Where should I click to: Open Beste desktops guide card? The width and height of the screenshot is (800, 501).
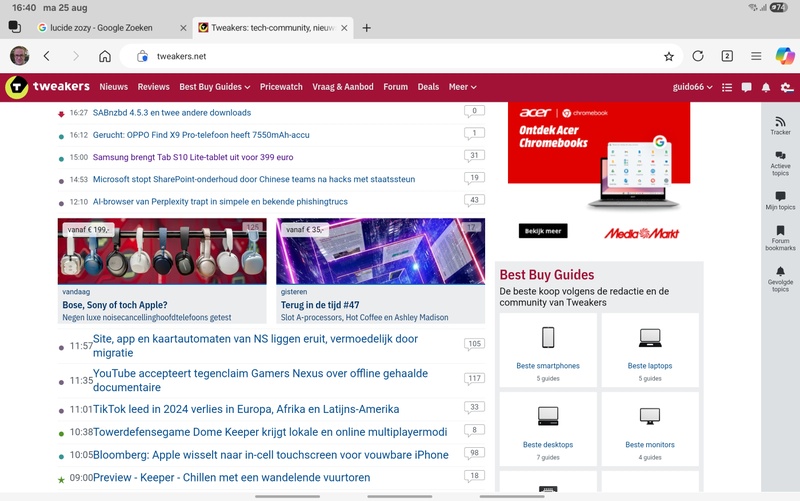click(x=548, y=429)
